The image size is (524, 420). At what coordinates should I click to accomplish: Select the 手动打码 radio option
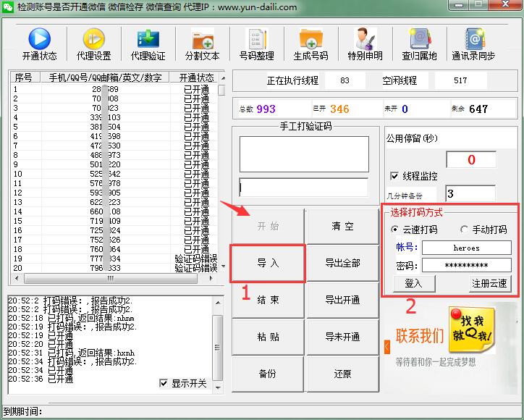coord(464,230)
